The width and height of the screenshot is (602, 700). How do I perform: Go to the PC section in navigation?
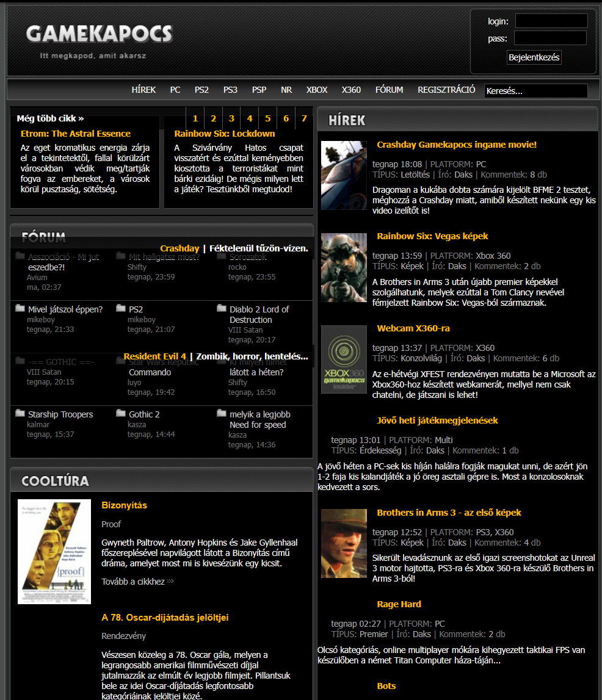point(175,90)
